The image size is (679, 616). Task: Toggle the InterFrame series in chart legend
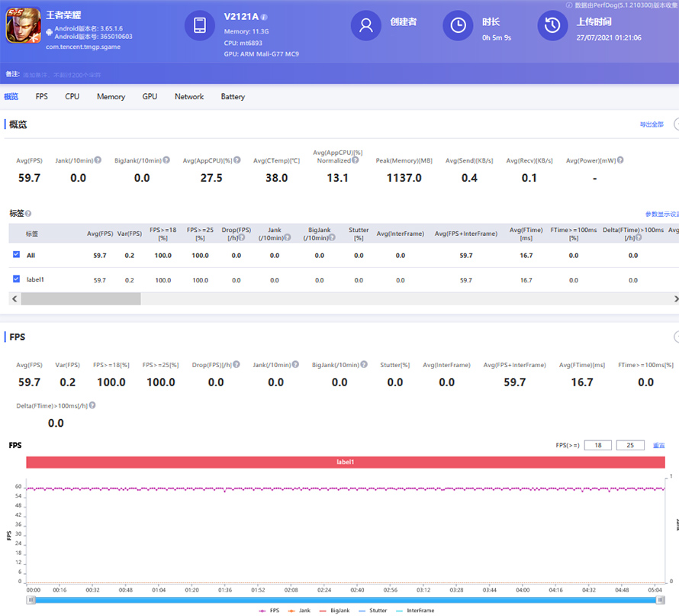[x=415, y=611]
